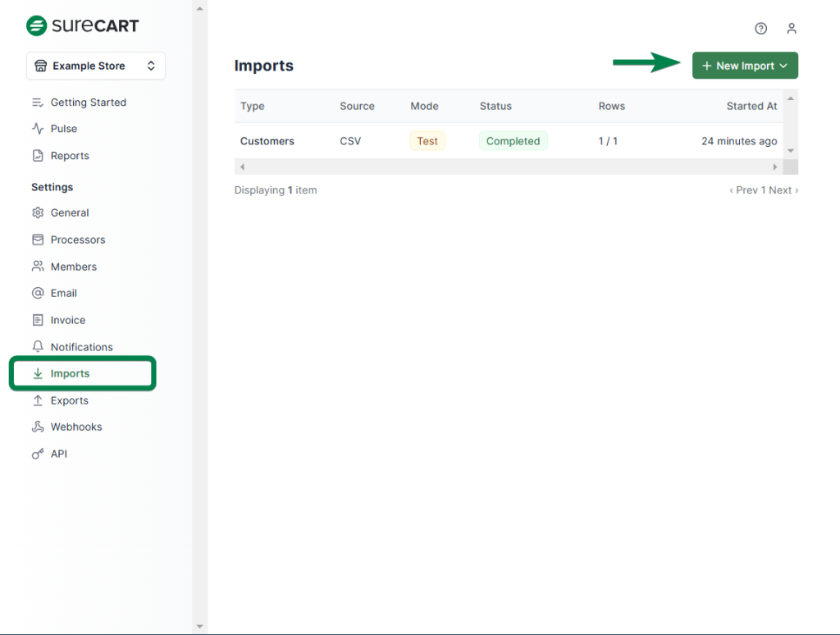This screenshot has width=840, height=635.
Task: Click the table's horizontal scrollbar right arrow
Action: pyautogui.click(x=775, y=167)
